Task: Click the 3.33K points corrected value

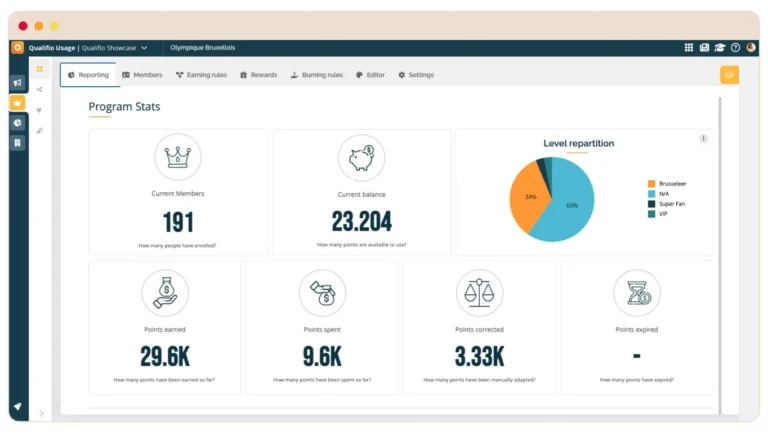Action: [x=480, y=356]
